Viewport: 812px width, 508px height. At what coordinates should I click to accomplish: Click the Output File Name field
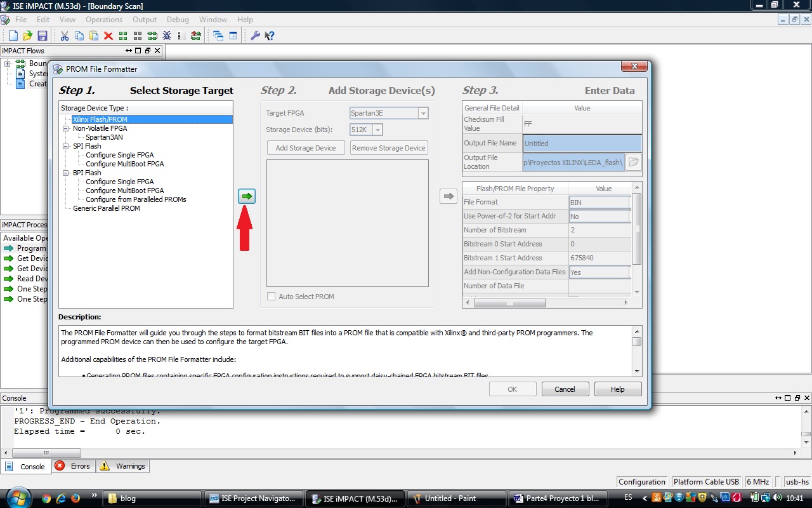(x=582, y=144)
